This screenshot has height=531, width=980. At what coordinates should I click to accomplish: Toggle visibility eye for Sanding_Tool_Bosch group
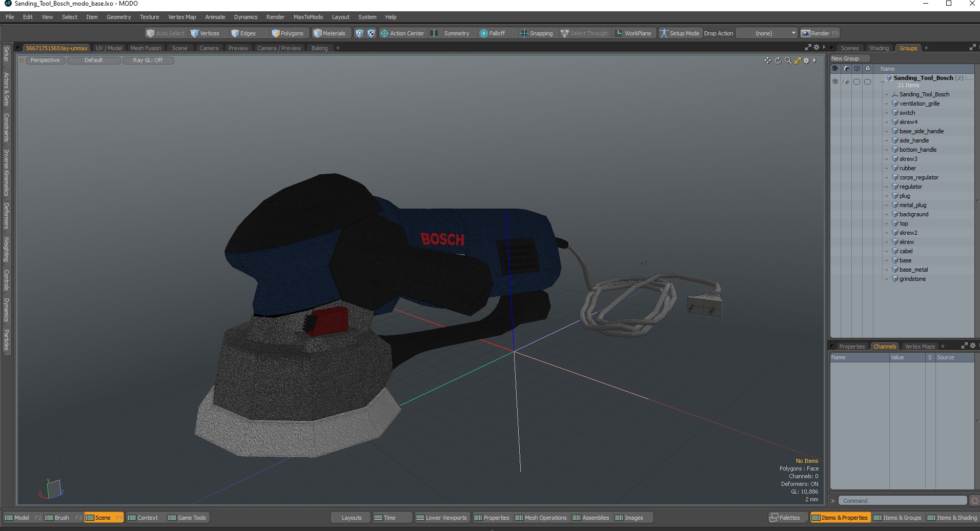coord(835,81)
